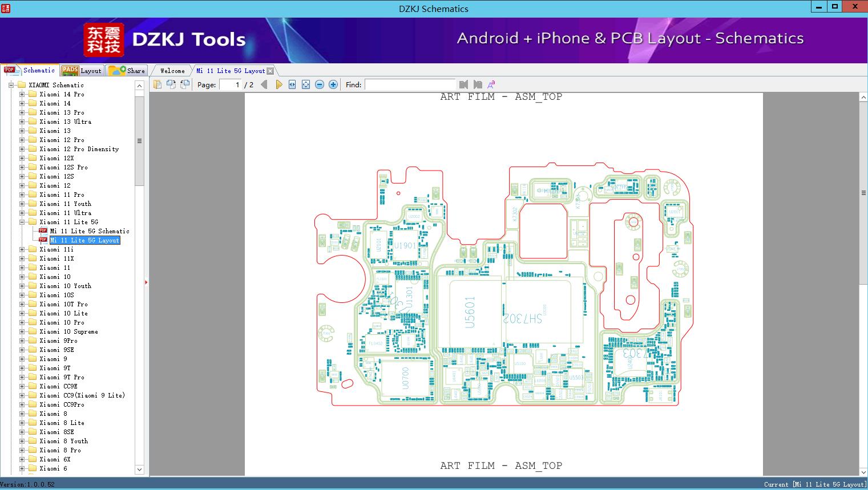Screen dimensions: 868x490
Task: Collapse the Xiaomi 11 Lite 5G folder
Action: tap(22, 222)
